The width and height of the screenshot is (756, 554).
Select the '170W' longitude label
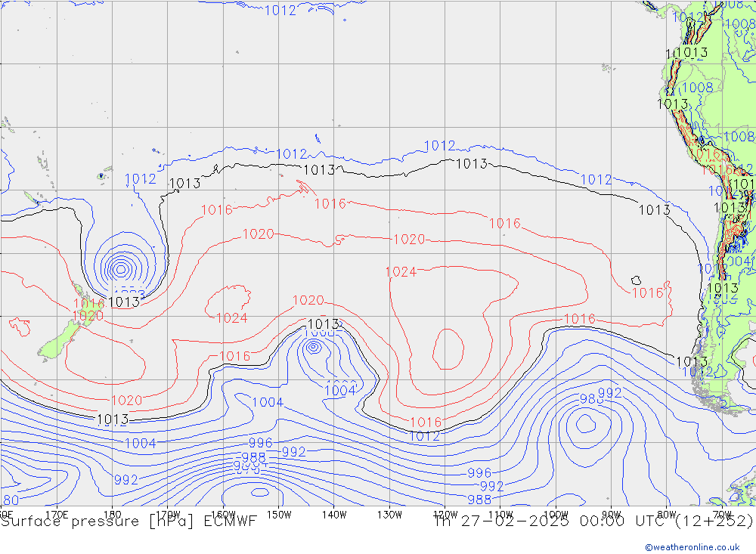tap(168, 515)
